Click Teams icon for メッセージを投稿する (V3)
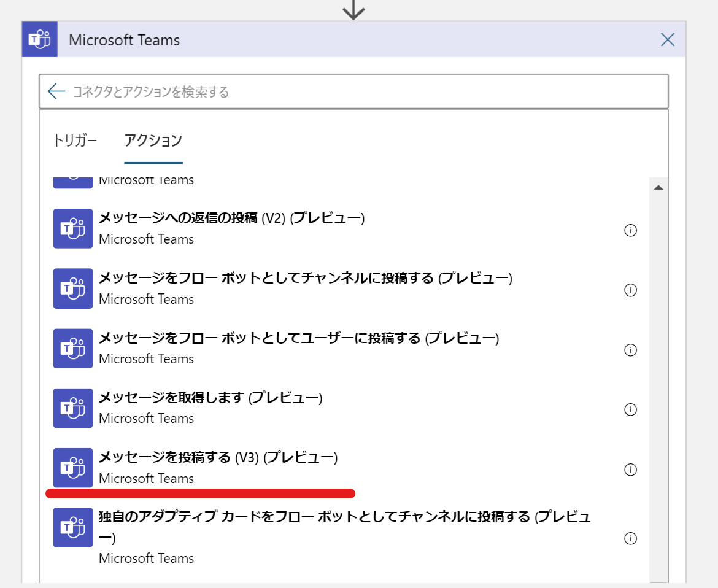Screen dimensions: 718x588 pos(73,468)
